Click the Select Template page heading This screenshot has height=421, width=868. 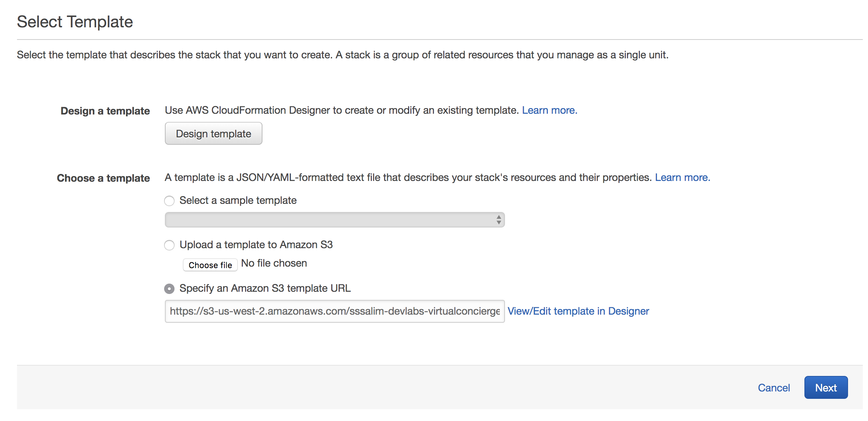pos(75,22)
